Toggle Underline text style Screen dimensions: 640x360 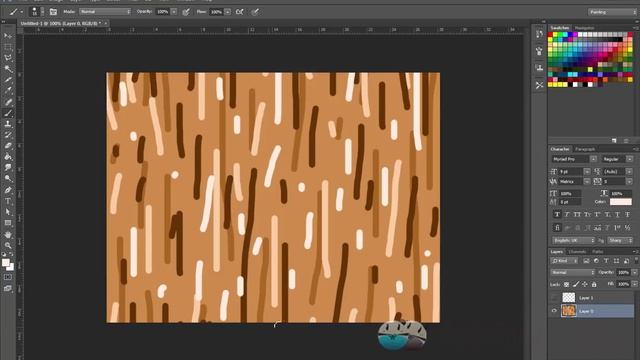[x=618, y=214]
